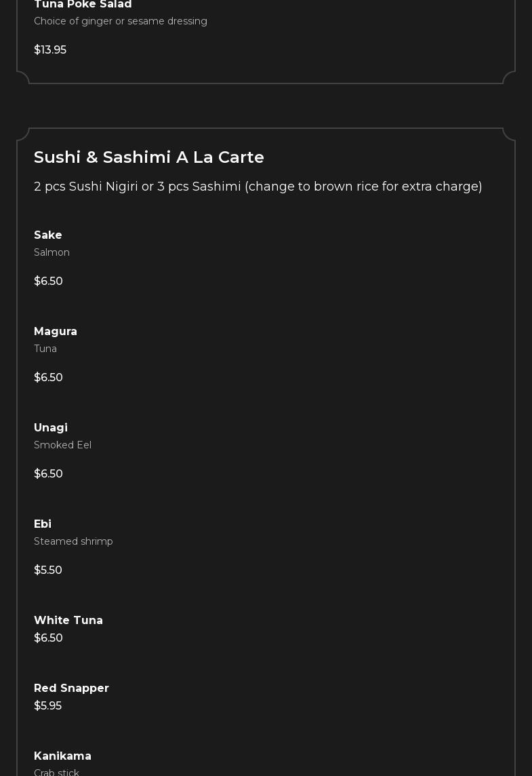Choose the Magura menu item
This screenshot has width=532, height=776.
(56, 332)
